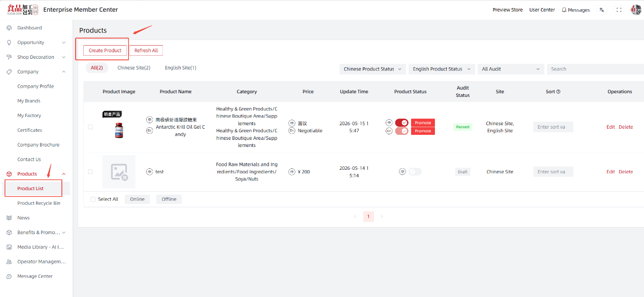Toggle English status switch for Krill Oil

pos(402,131)
